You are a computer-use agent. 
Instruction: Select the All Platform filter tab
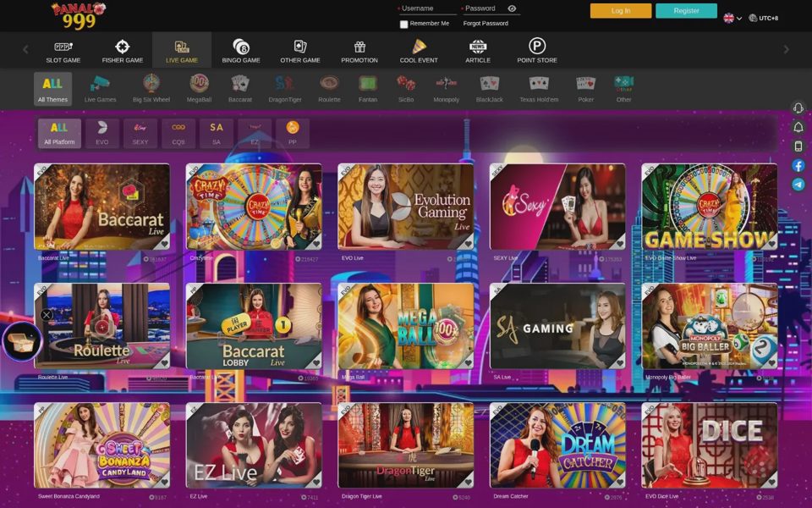(59, 133)
